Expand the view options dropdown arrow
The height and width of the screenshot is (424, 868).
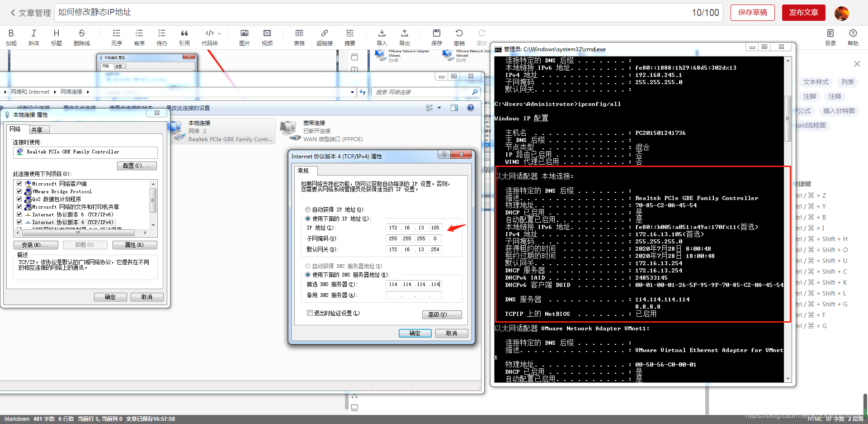[439, 108]
